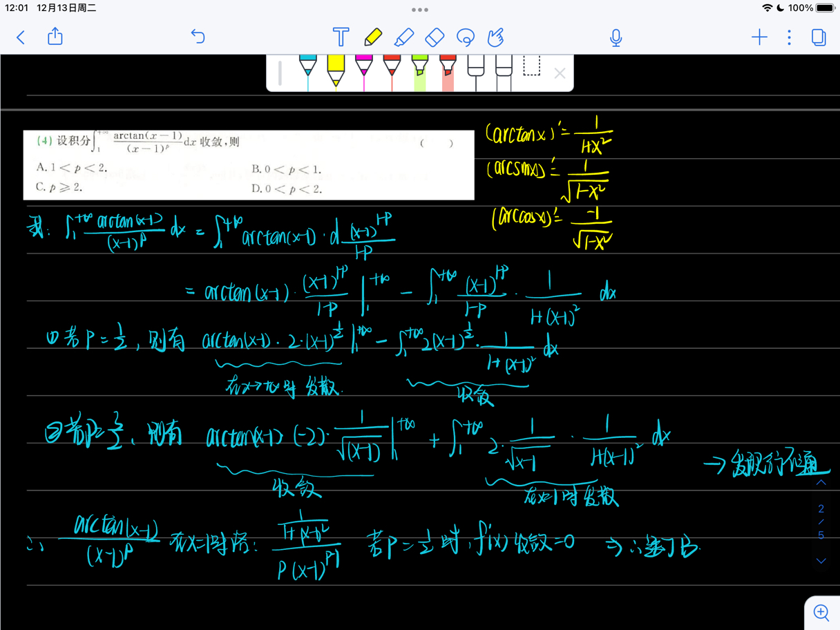Viewport: 840px width, 630px height.
Task: Open the three-dot more options menu
Action: pyautogui.click(x=789, y=37)
